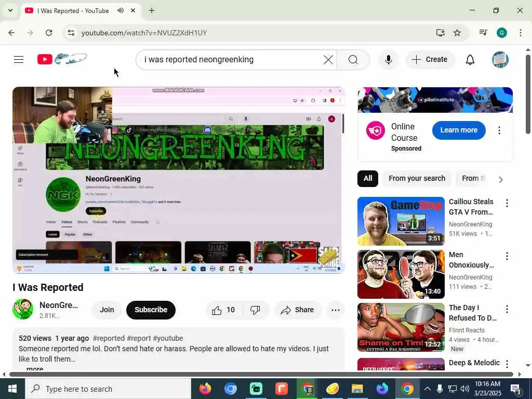Go forward in the browser
The height and width of the screenshot is (399, 532).
click(30, 33)
